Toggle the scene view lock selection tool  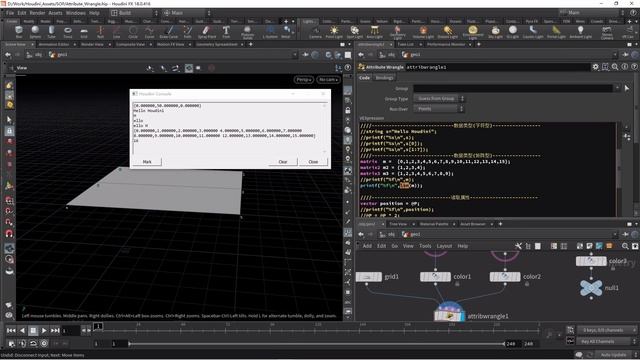[9, 131]
